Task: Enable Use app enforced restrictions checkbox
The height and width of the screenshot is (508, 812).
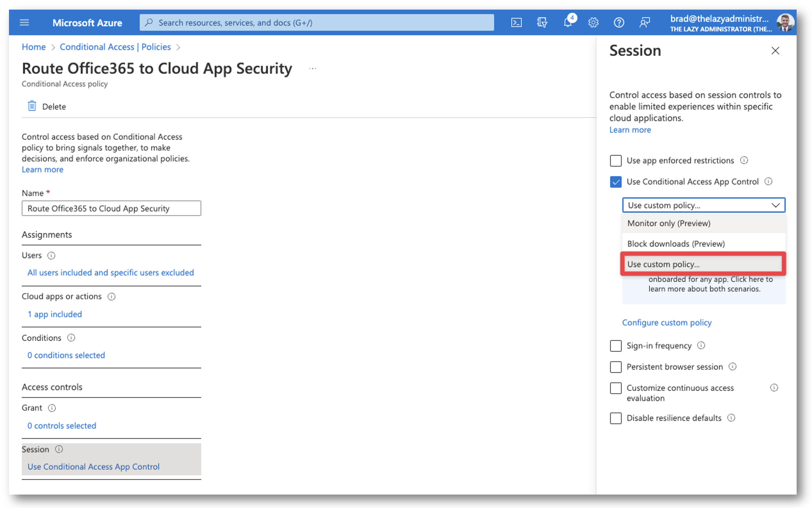Action: coord(616,160)
